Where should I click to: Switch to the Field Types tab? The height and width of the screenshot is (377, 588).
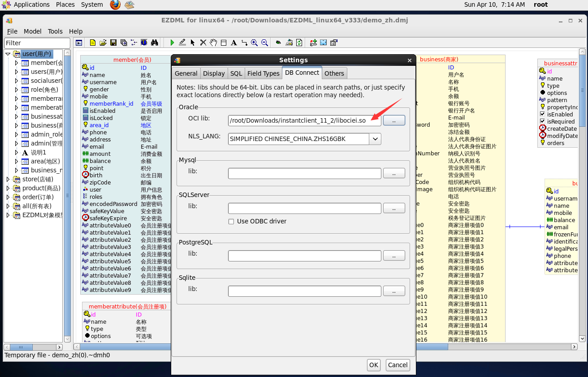pos(263,73)
